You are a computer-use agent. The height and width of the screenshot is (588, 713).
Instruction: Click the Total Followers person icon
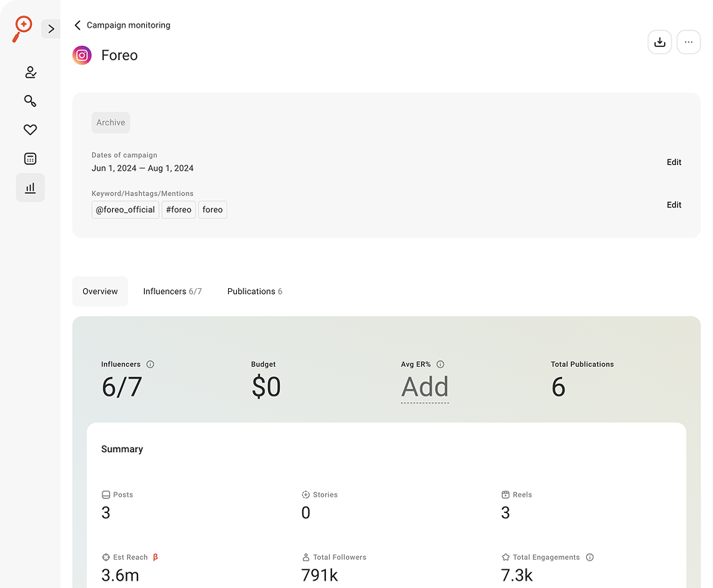305,558
